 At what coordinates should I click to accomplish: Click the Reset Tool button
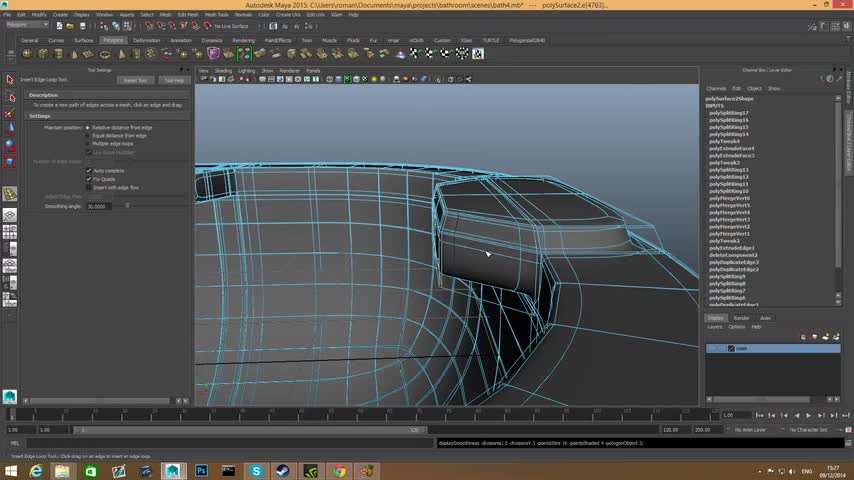pos(133,80)
